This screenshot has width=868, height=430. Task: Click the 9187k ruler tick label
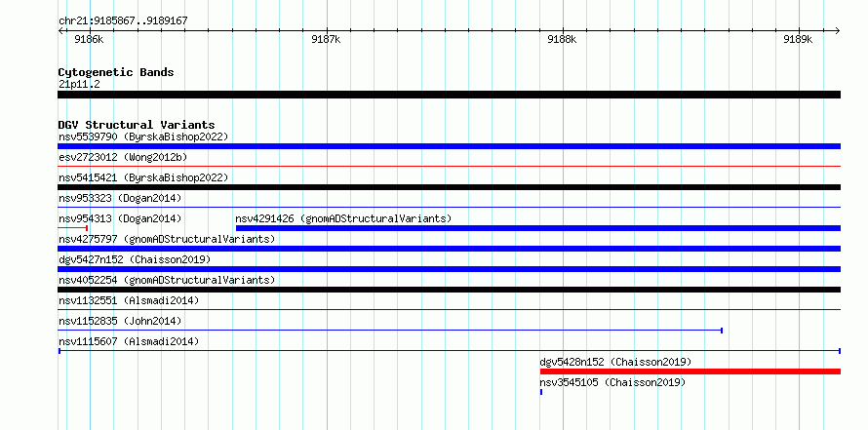[x=326, y=39]
